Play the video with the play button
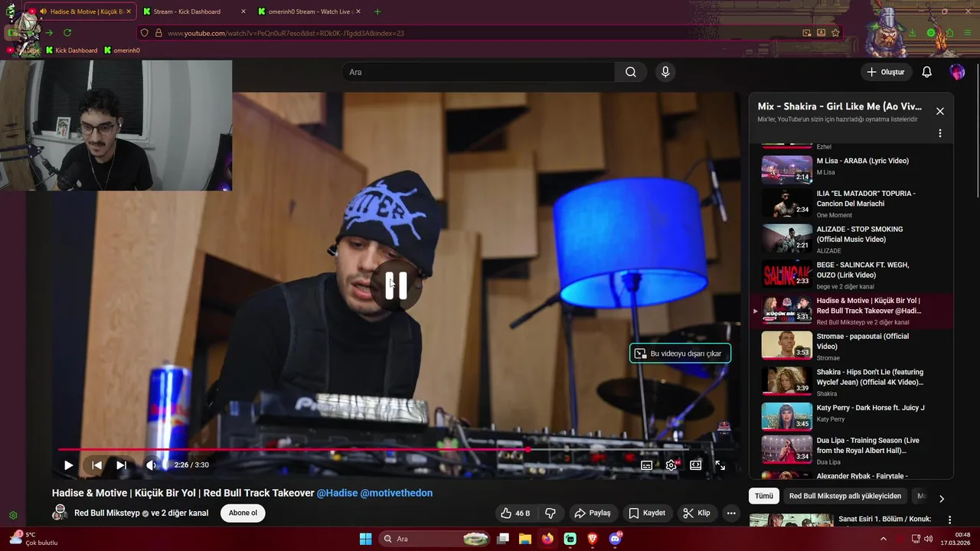Image resolution: width=980 pixels, height=551 pixels. [x=68, y=465]
